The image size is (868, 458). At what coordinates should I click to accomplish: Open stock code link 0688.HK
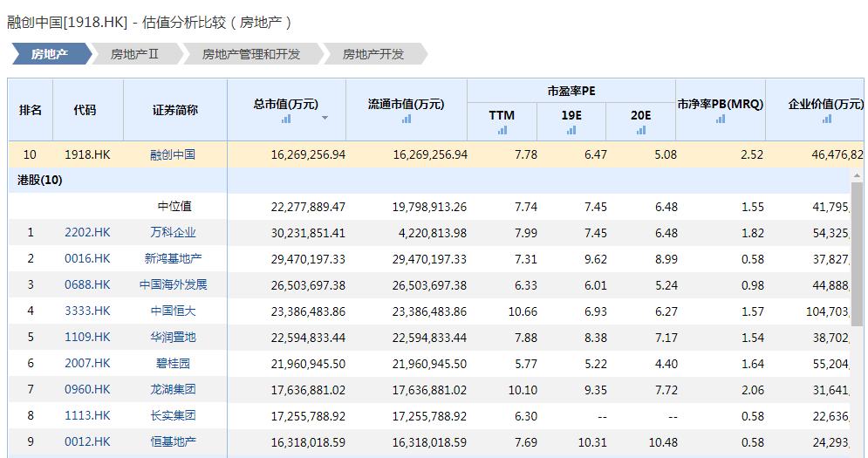[x=87, y=284]
